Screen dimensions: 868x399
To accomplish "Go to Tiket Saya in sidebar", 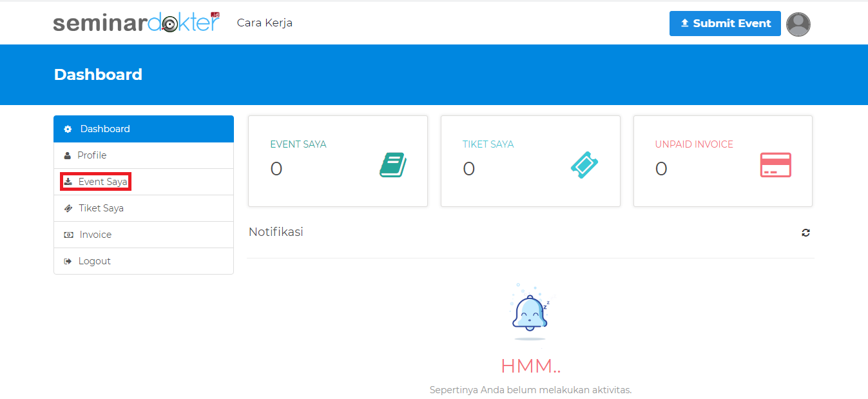I will [x=101, y=208].
